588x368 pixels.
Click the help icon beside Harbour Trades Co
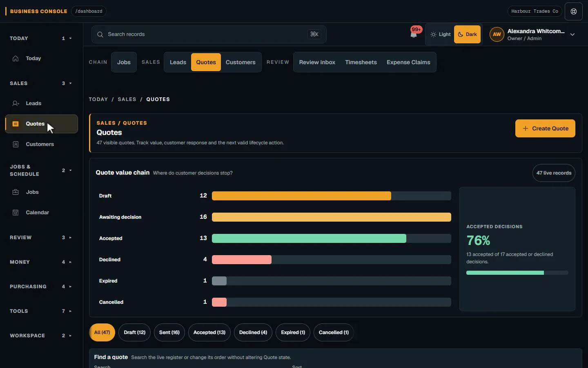(573, 11)
